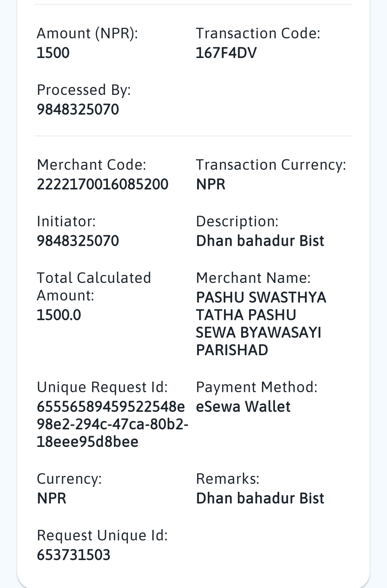Tap the Merchant Code label
This screenshot has height=588, width=387.
(92, 165)
